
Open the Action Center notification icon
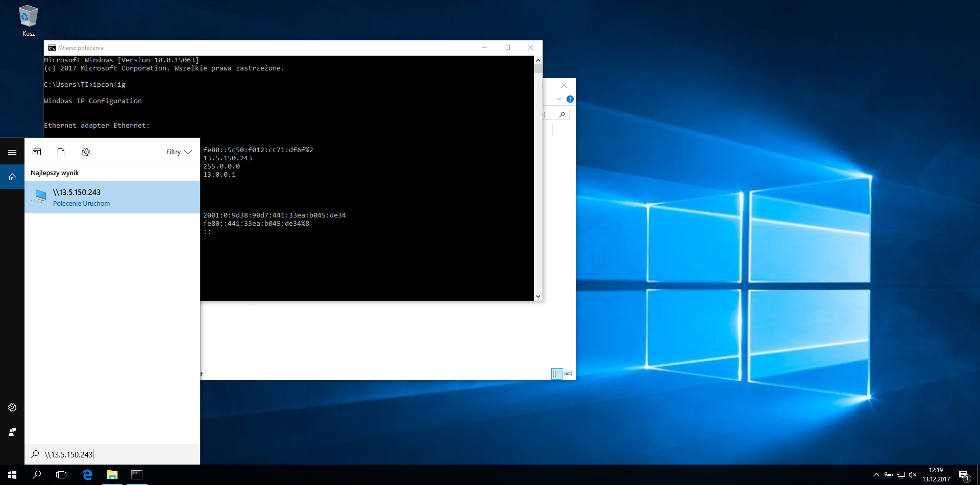pos(964,475)
